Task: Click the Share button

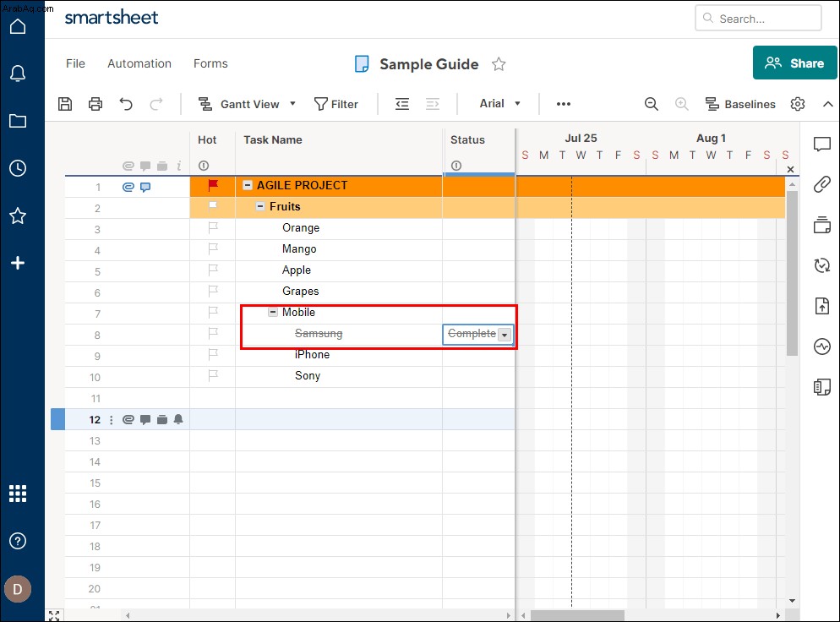Action: (x=795, y=63)
